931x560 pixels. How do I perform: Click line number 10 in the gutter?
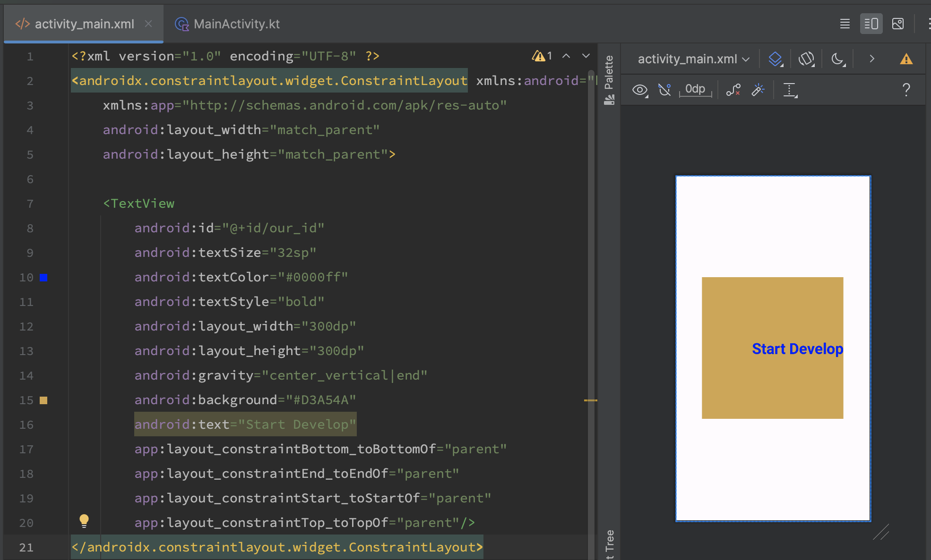point(26,278)
